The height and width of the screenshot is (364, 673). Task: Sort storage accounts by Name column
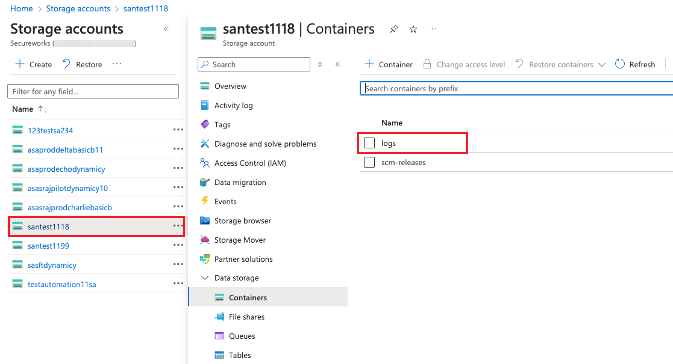coord(29,109)
